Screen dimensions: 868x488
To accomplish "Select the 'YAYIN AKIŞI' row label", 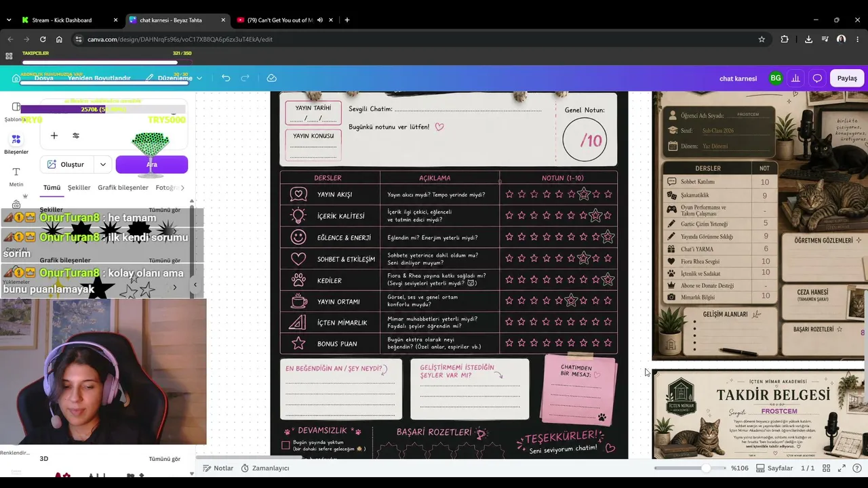I will 334,195.
